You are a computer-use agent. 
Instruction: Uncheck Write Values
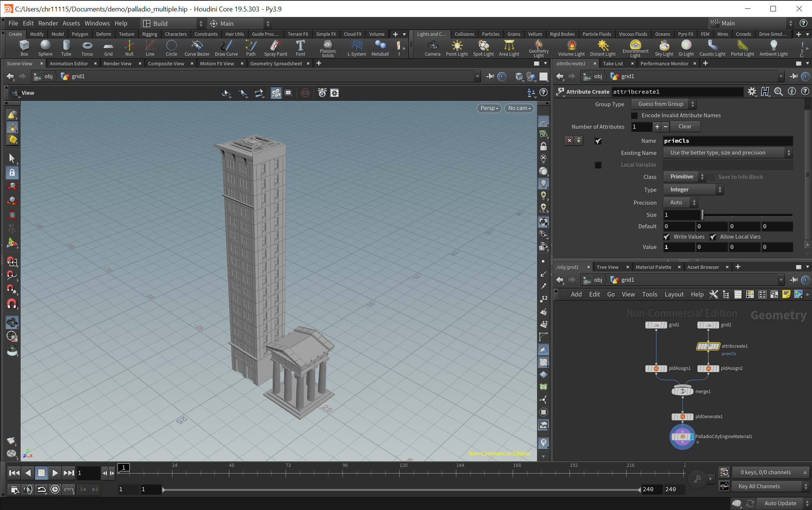click(x=666, y=237)
